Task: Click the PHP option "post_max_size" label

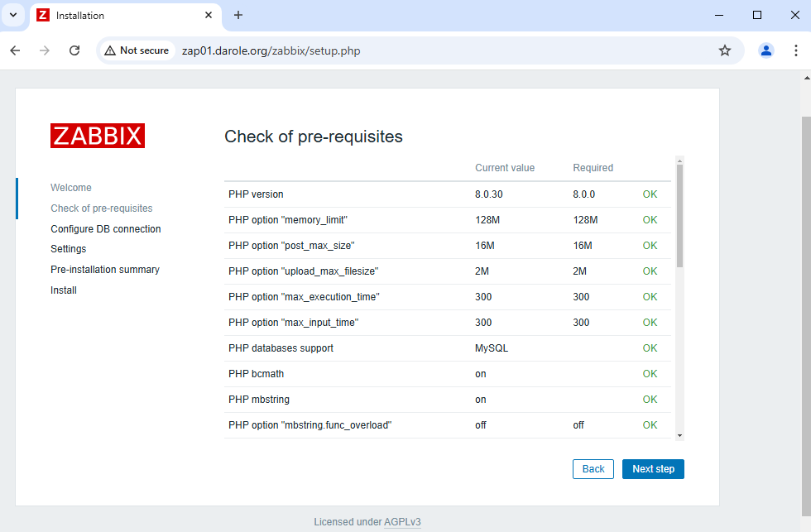Action: point(291,246)
